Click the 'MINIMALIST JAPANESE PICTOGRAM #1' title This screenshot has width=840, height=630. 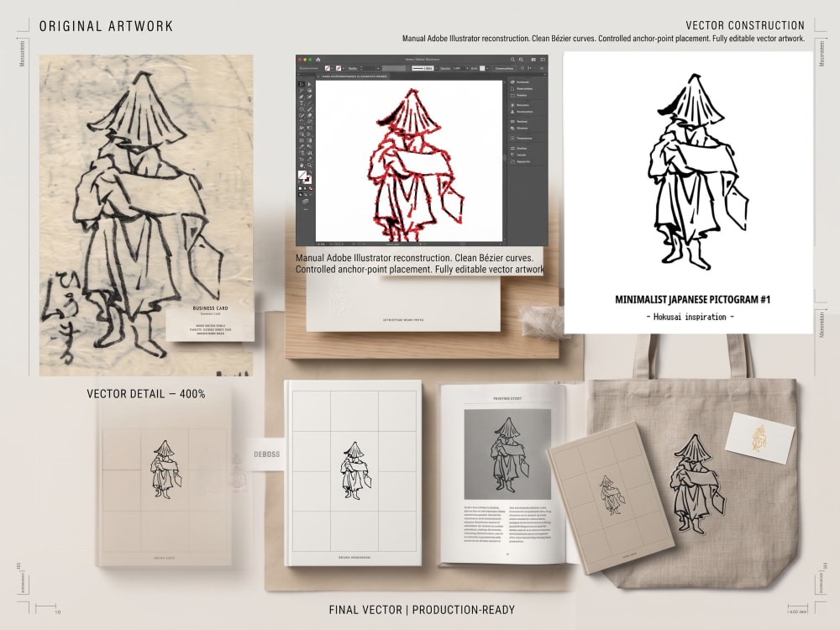pos(692,300)
